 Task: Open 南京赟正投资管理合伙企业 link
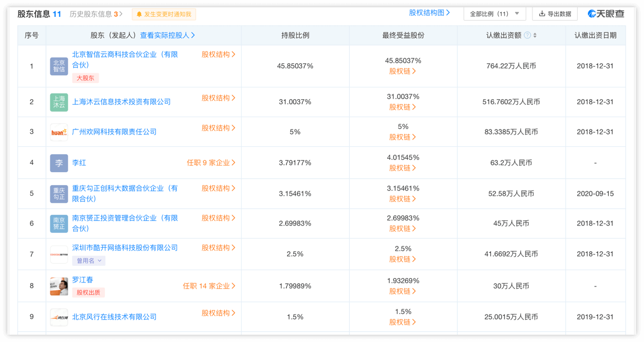pyautogui.click(x=125, y=223)
